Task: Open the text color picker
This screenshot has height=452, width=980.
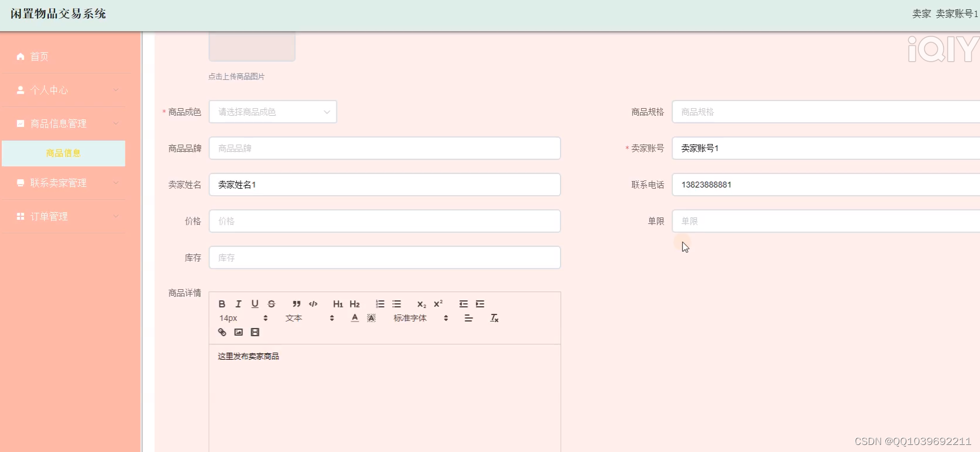Action: [355, 318]
